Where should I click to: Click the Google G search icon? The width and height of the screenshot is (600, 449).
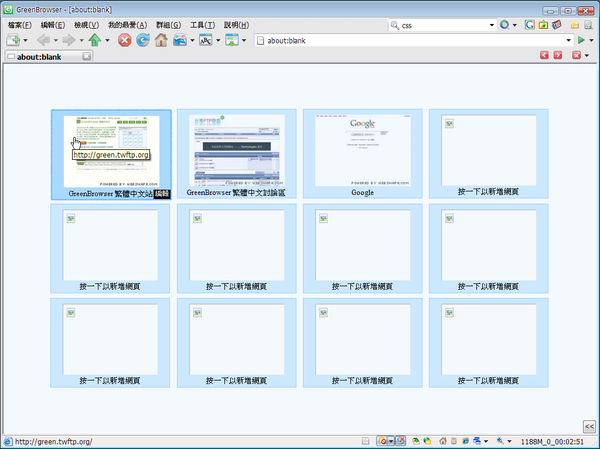530,25
